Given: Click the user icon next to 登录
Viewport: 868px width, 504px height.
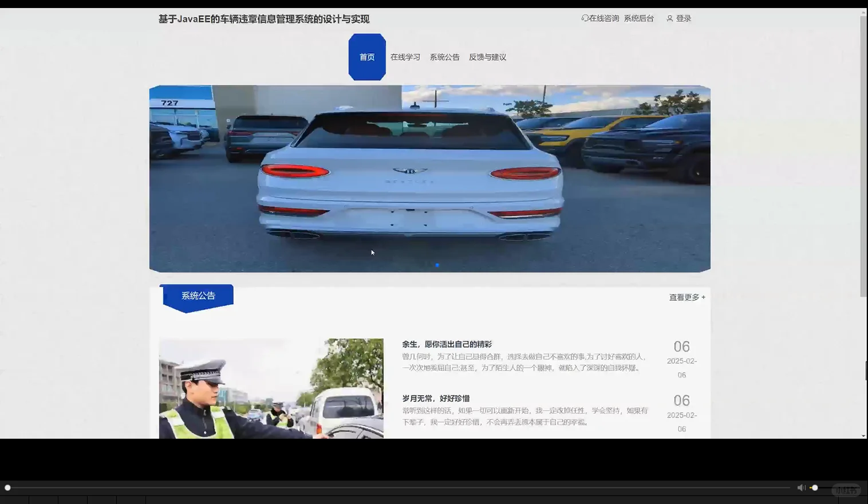Looking at the screenshot, I should [669, 18].
